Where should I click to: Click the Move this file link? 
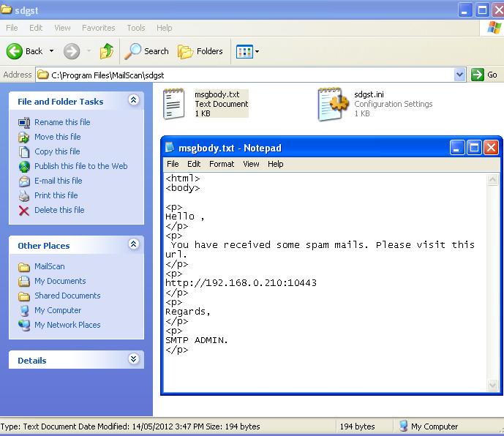coord(58,137)
